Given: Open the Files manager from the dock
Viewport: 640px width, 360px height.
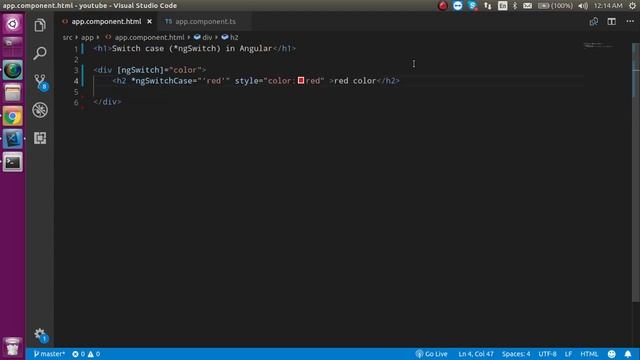Looking at the screenshot, I should tap(13, 93).
